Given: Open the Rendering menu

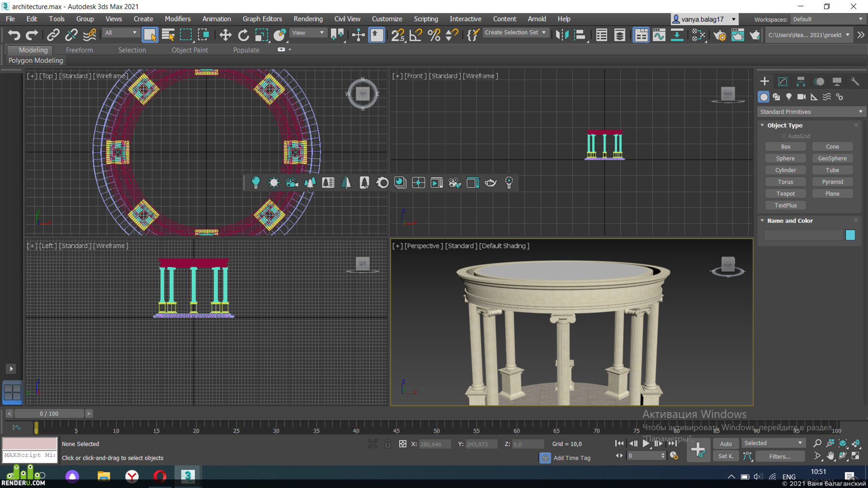Looking at the screenshot, I should (308, 19).
